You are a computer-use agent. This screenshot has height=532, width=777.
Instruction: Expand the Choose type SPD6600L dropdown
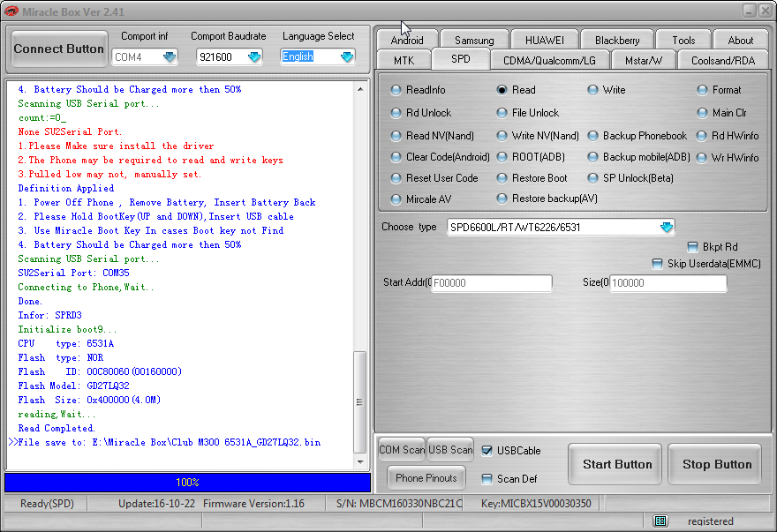[x=667, y=228]
